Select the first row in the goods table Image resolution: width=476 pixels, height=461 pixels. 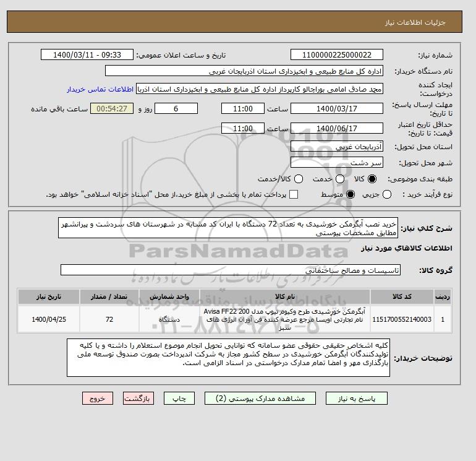tap(235, 319)
